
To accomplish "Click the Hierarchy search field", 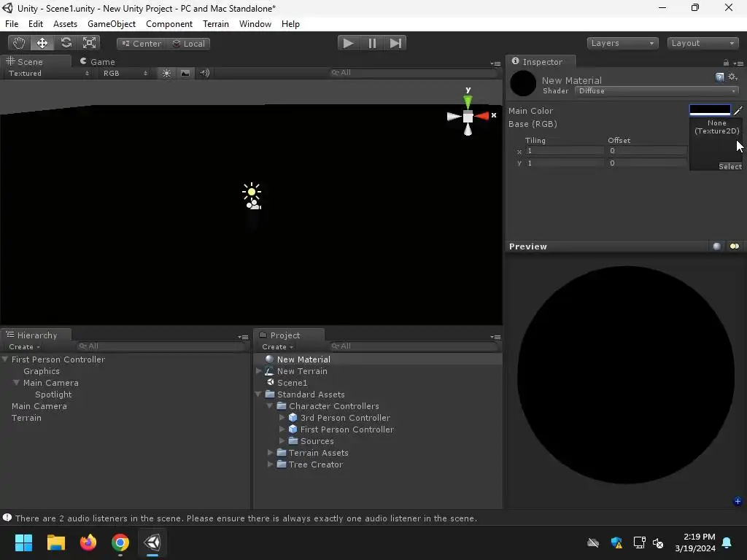I will coord(162,346).
